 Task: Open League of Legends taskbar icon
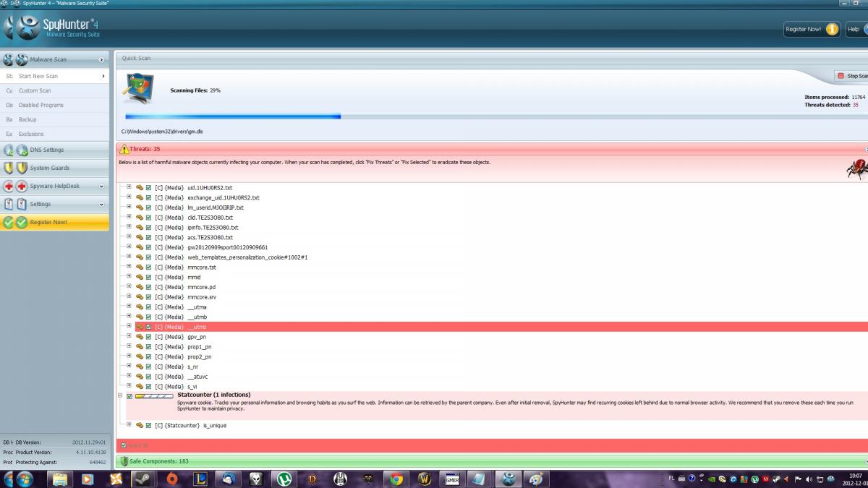point(200,478)
